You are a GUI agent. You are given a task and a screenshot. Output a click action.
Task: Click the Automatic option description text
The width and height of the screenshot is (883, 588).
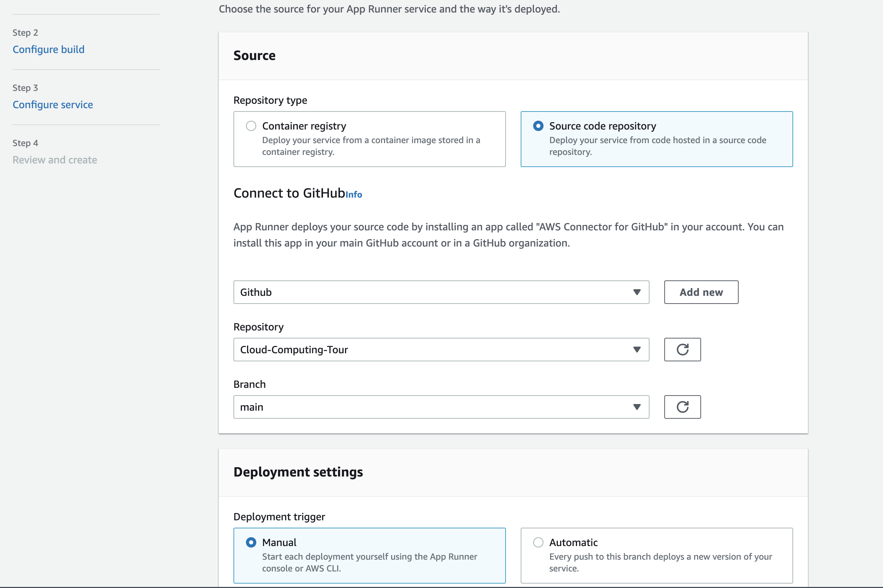(660, 562)
